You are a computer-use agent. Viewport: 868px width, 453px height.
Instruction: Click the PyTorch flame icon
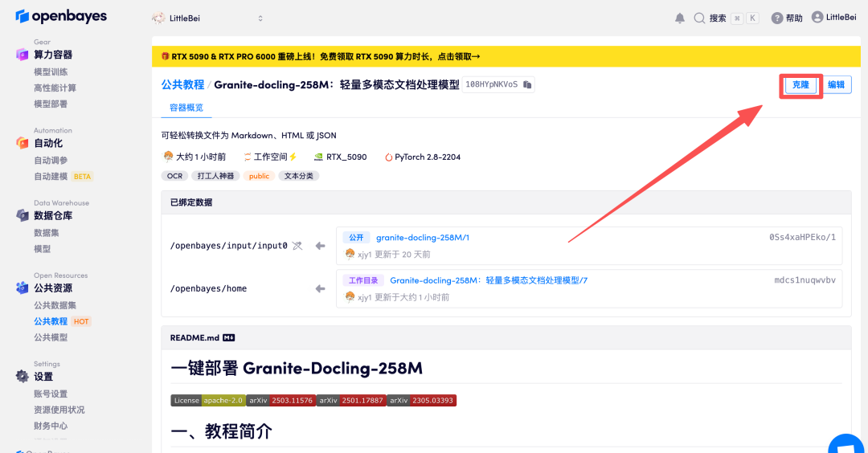tap(389, 157)
